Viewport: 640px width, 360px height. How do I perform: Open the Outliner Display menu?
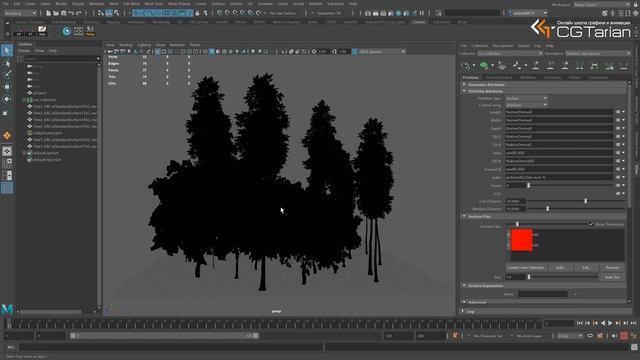point(24,51)
